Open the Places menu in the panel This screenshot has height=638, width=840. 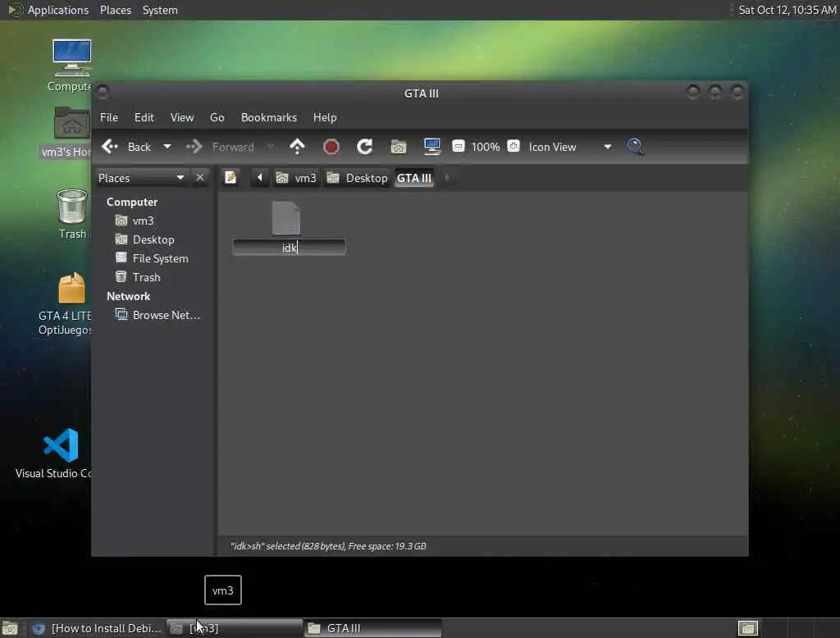pos(115,10)
